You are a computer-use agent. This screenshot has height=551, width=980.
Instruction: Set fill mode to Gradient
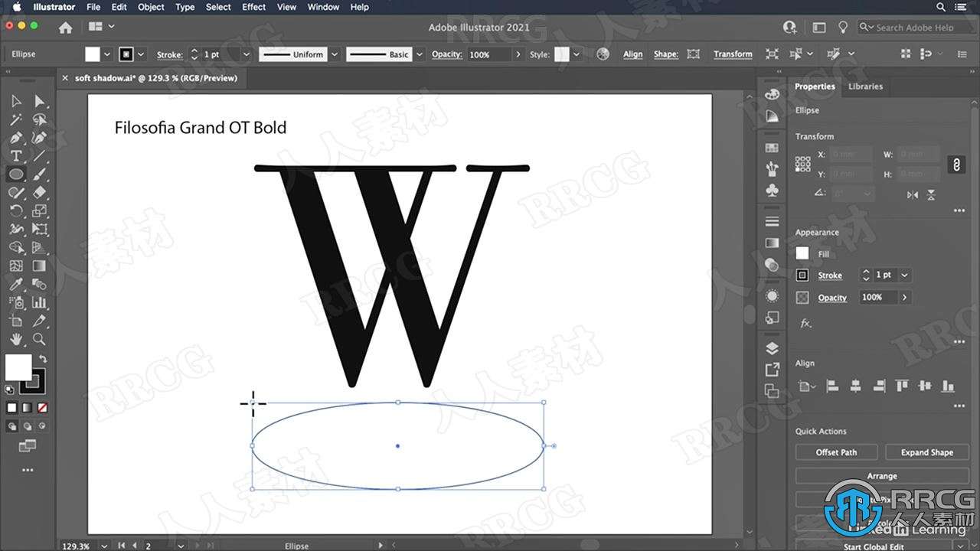(27, 408)
